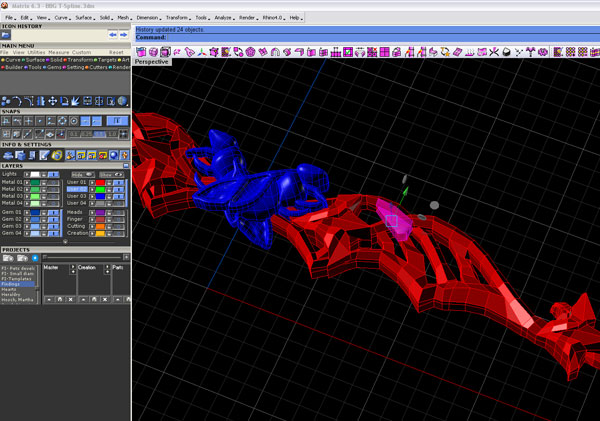The width and height of the screenshot is (600, 421).
Task: Toggle visibility of the Heads layer
Action: pos(119,212)
